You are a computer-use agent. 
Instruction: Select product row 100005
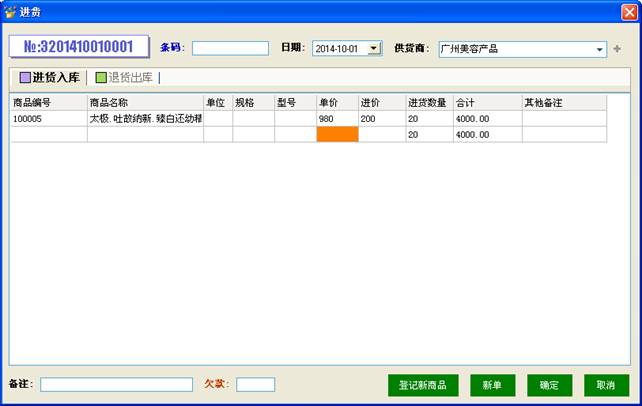48,119
